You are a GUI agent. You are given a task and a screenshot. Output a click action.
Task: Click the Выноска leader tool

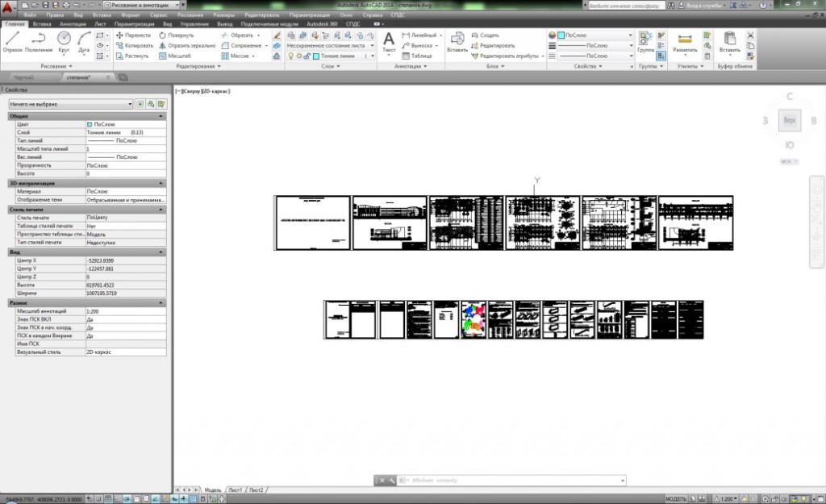(x=417, y=45)
